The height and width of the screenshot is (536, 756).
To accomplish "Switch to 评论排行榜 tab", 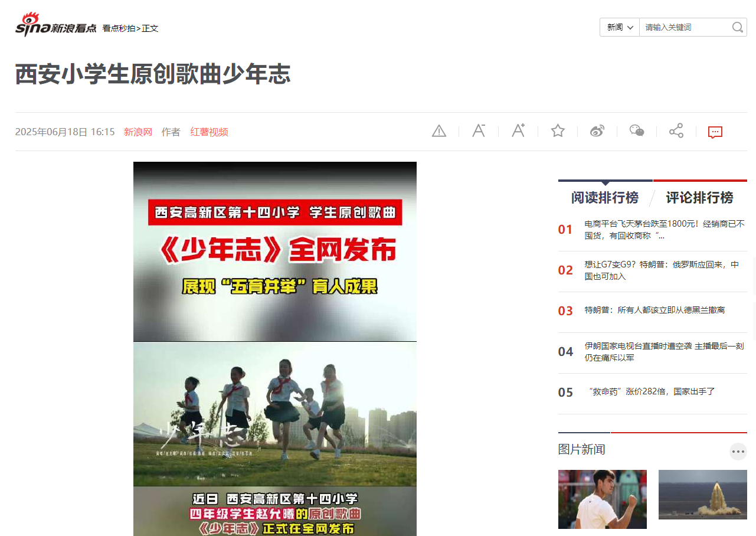I will (x=699, y=198).
